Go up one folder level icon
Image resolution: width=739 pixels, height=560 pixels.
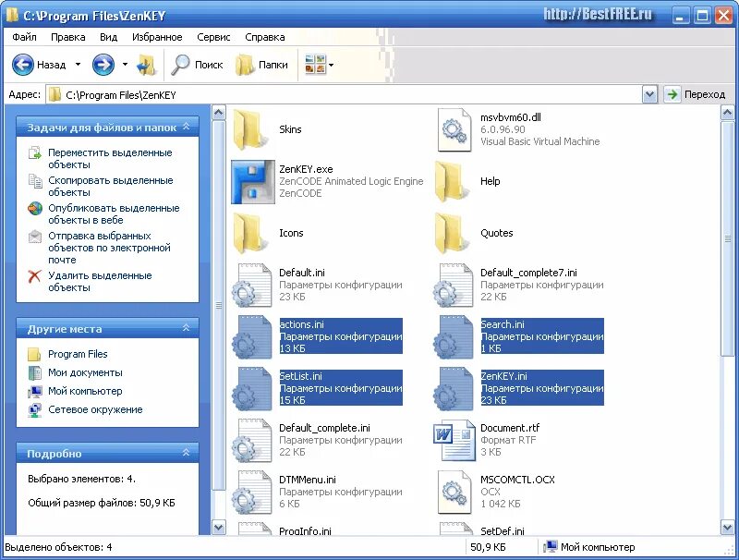click(x=146, y=65)
